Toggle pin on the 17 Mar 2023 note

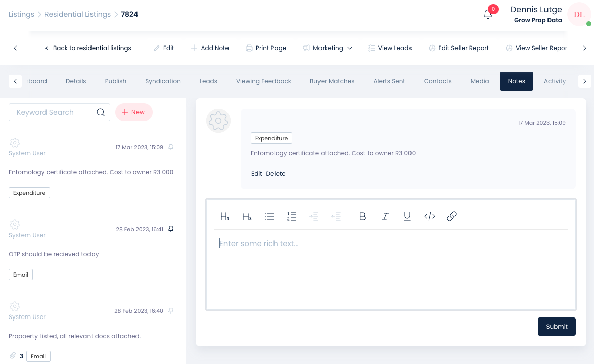point(171,147)
